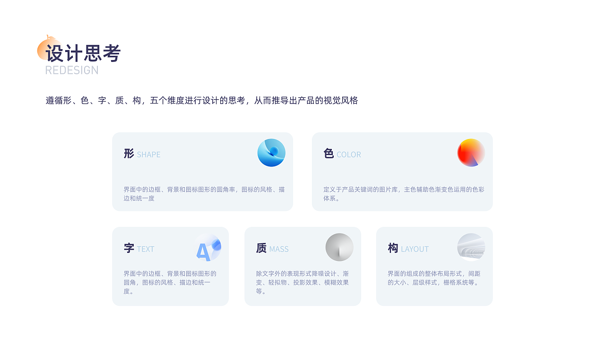605x364 pixels.
Task: Select the COLOR label text
Action: tap(348, 155)
